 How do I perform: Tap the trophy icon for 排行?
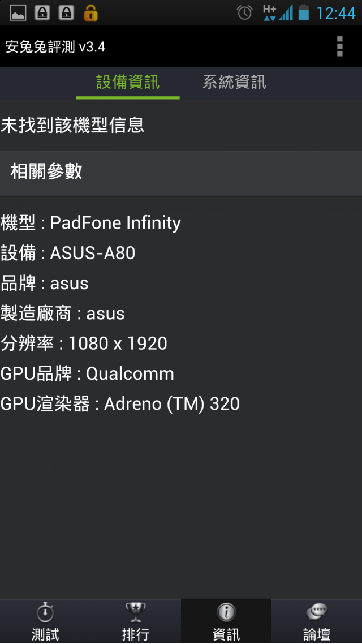135,613
